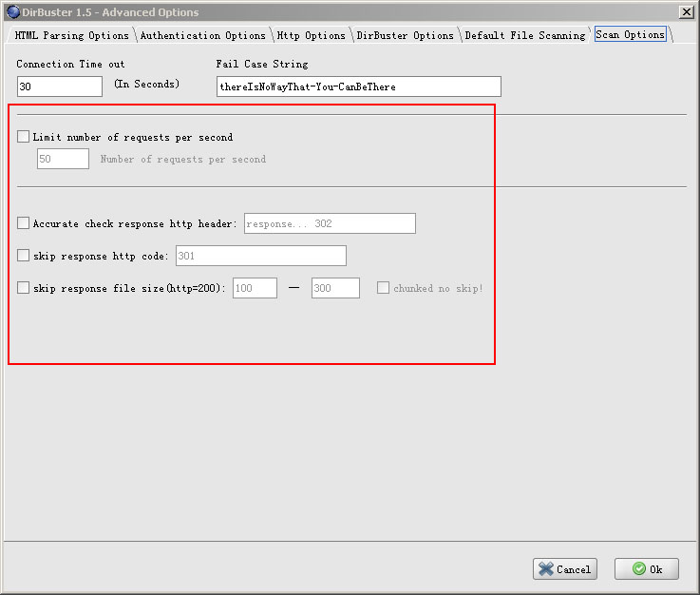Viewport: 700px width, 595px height.
Task: Enable Limit number of requests per second
Action: [23, 136]
